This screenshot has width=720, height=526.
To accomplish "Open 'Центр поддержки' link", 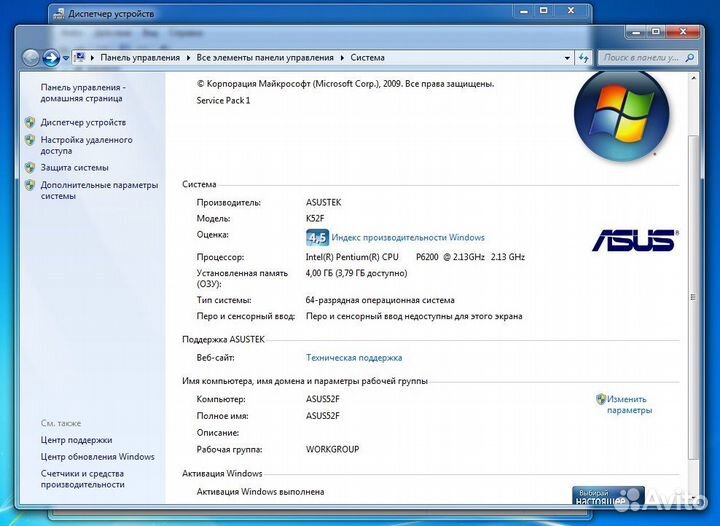I will coord(76,440).
